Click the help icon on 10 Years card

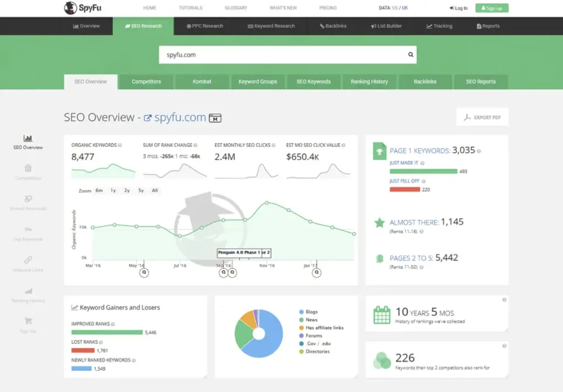tap(505, 300)
